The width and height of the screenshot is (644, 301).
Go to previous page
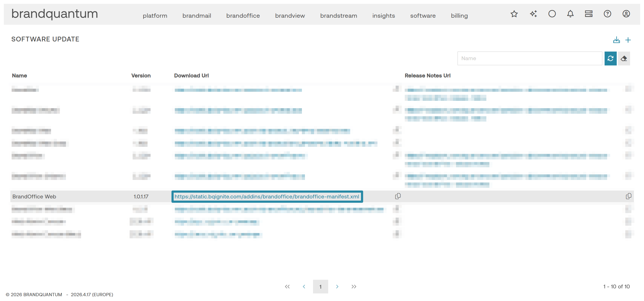[304, 286]
